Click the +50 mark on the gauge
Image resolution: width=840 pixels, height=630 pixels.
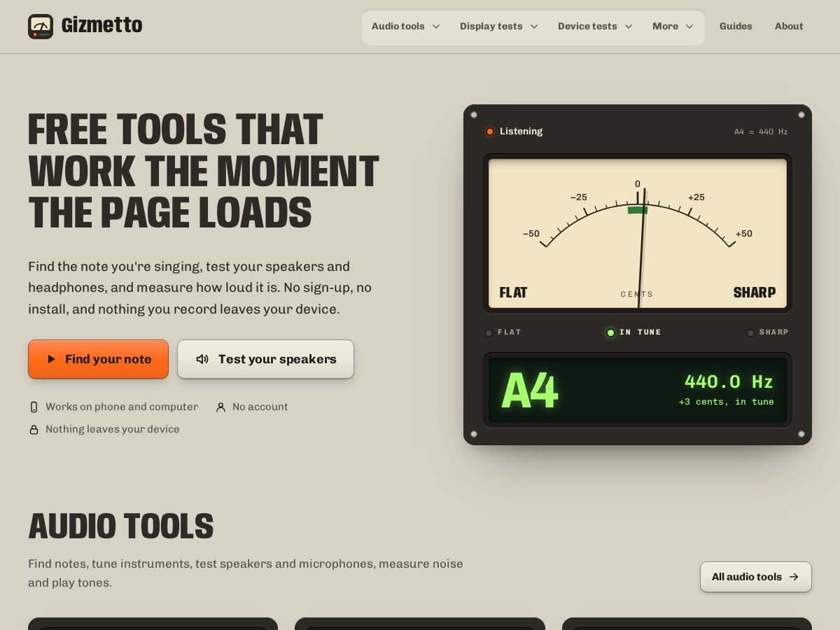point(744,234)
